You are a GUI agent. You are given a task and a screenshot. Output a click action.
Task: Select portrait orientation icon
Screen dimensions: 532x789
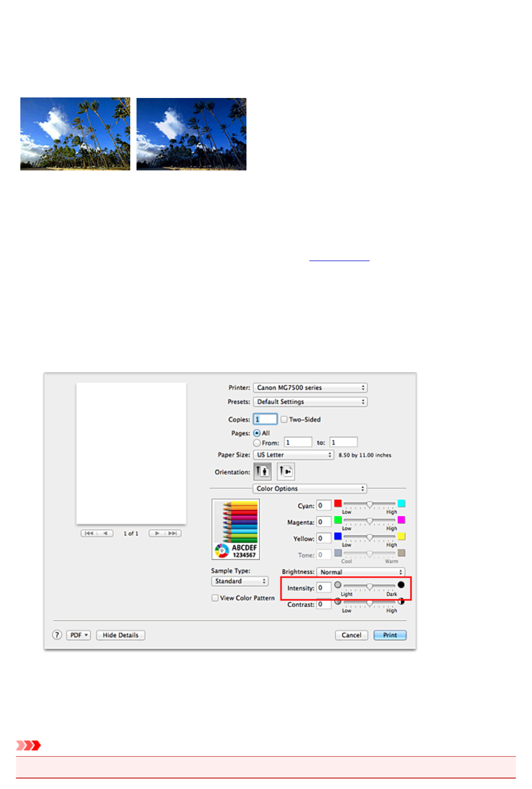(x=263, y=472)
